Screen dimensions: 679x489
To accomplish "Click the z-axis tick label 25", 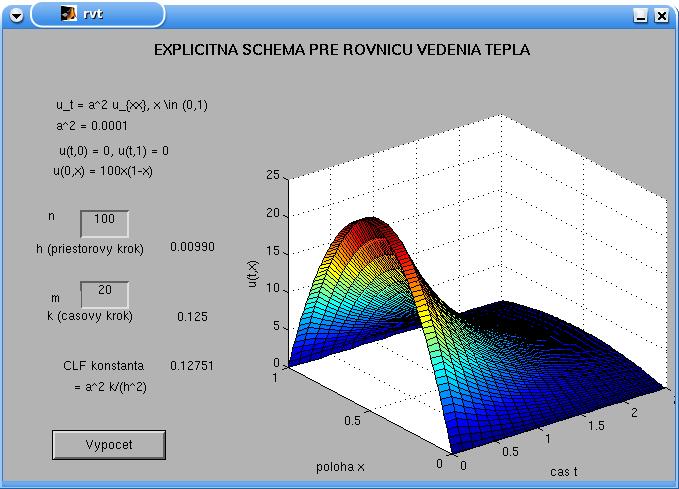I will pyautogui.click(x=273, y=175).
